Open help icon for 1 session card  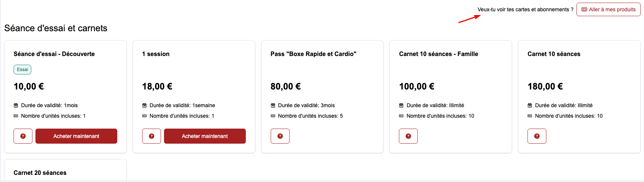click(152, 136)
